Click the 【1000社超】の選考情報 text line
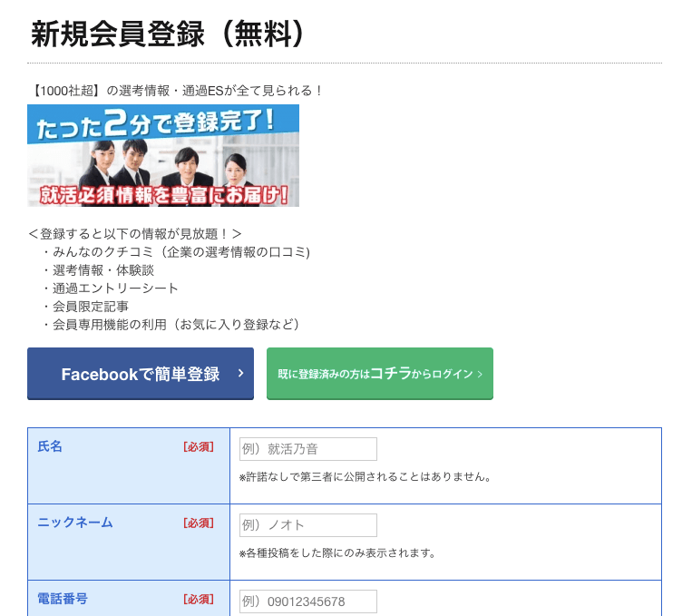692x616 pixels. click(x=176, y=91)
